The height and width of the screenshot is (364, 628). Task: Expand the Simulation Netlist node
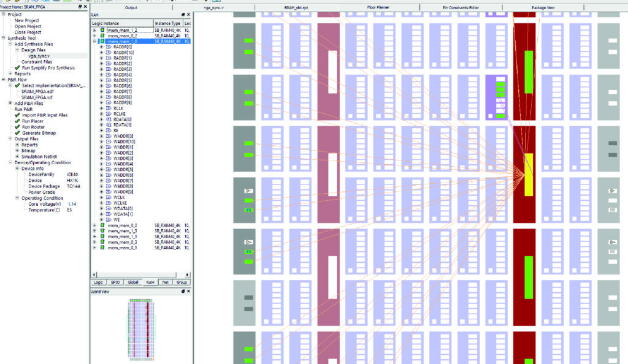click(x=17, y=156)
